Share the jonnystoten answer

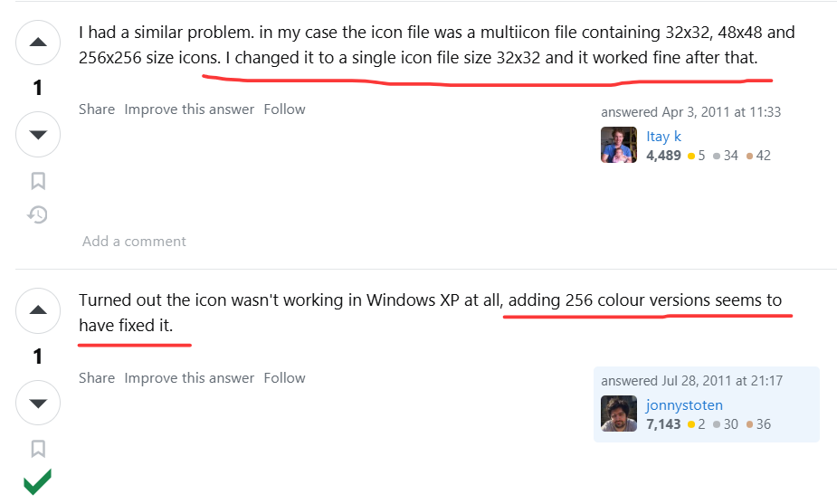coord(97,377)
